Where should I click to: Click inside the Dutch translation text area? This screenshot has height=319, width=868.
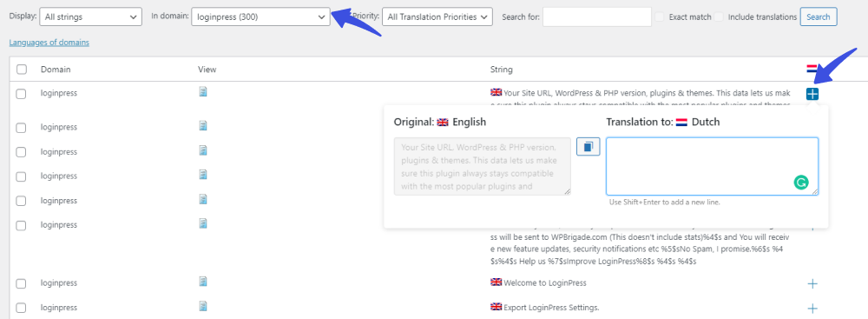[712, 166]
